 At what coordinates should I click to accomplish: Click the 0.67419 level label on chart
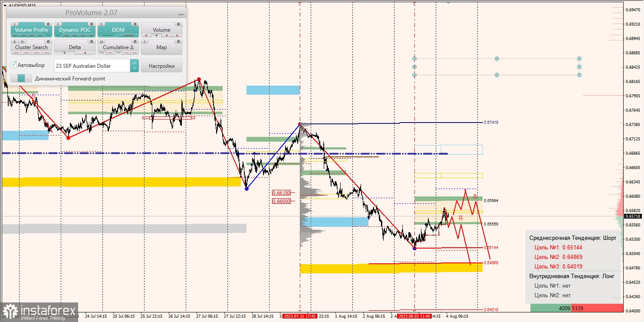pos(491,123)
